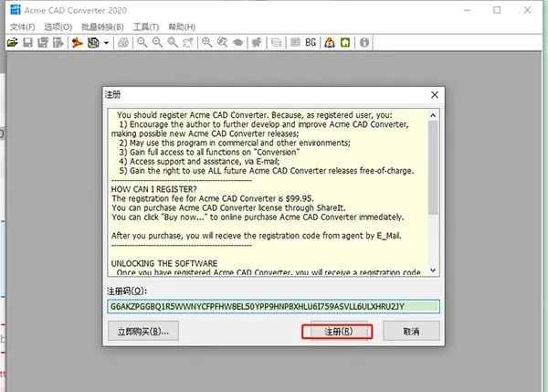Click the eye view icon
Viewport: 548px width, 392px height.
238,43
